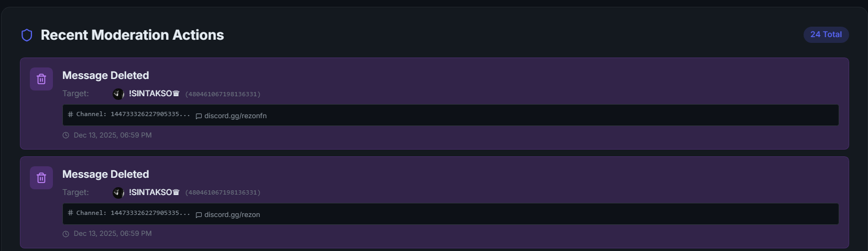Click !SINTAKSO's avatar in the second entry
Screen dimensions: 868x251
click(x=118, y=192)
